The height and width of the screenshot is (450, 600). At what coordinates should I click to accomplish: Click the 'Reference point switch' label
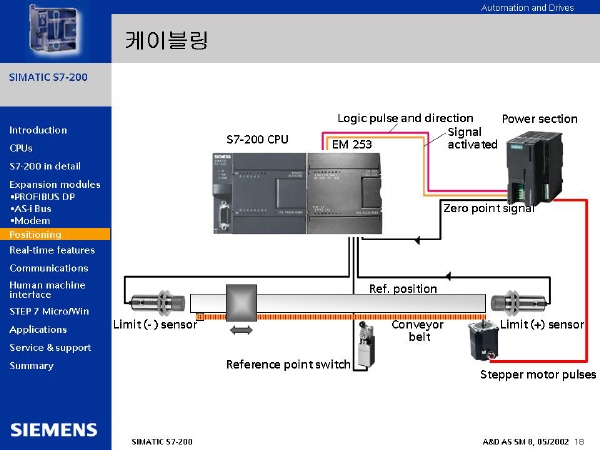[288, 364]
